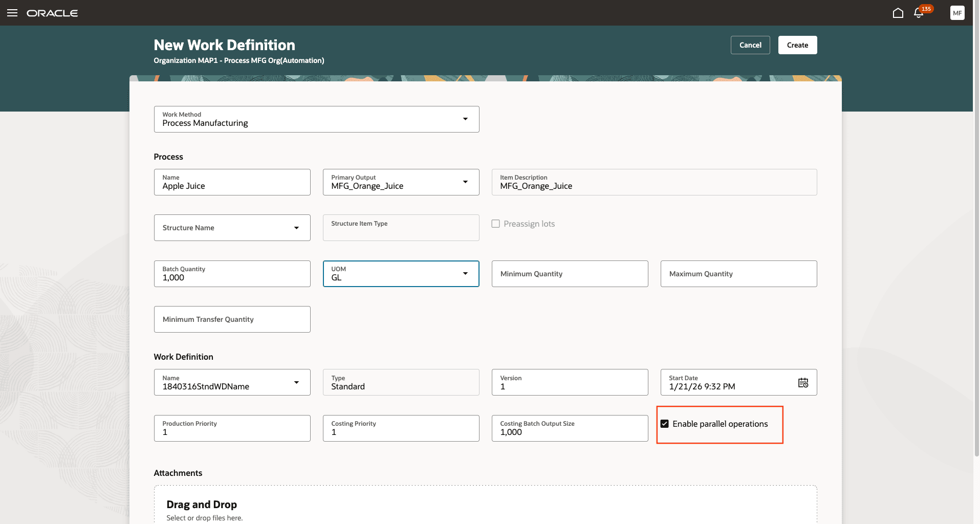Open the notifications bell

coord(919,13)
